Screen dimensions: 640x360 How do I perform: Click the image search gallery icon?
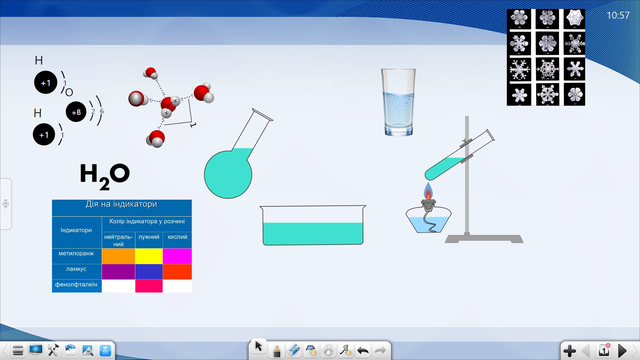88,350
